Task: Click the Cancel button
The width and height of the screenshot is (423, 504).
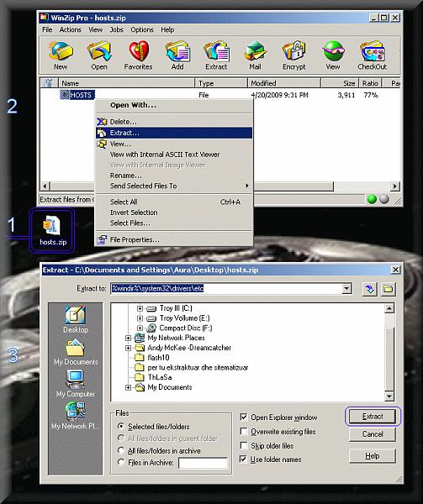Action: pyautogui.click(x=373, y=434)
